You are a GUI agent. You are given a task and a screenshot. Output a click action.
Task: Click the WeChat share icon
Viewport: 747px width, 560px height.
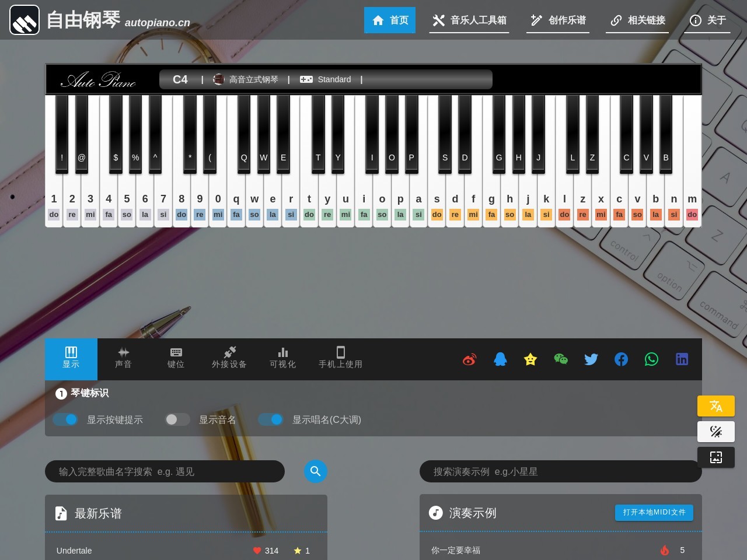561,359
